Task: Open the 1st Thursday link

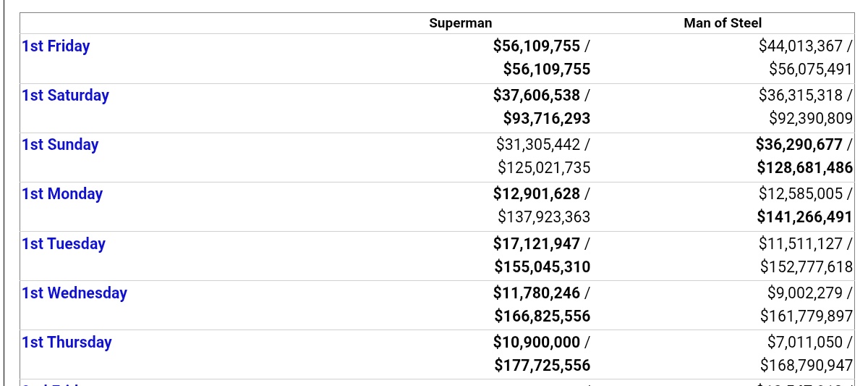Action: coord(67,343)
